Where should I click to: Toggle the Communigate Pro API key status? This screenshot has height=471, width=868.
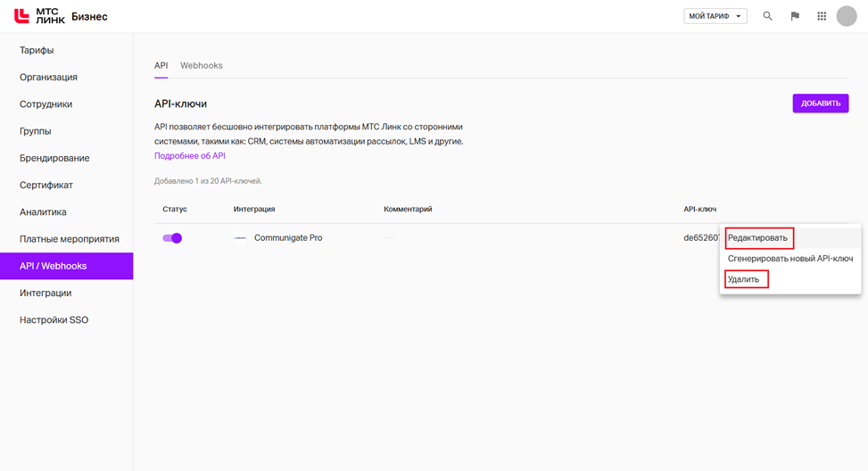coord(172,238)
